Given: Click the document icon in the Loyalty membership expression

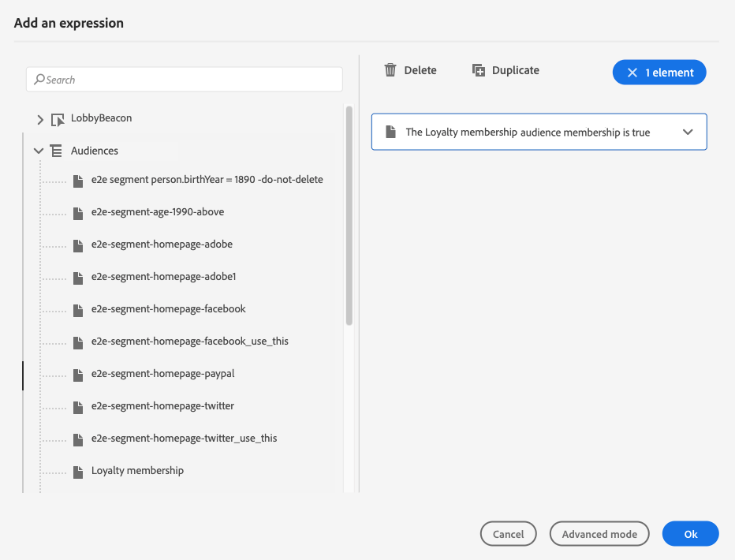Looking at the screenshot, I should click(x=390, y=133).
